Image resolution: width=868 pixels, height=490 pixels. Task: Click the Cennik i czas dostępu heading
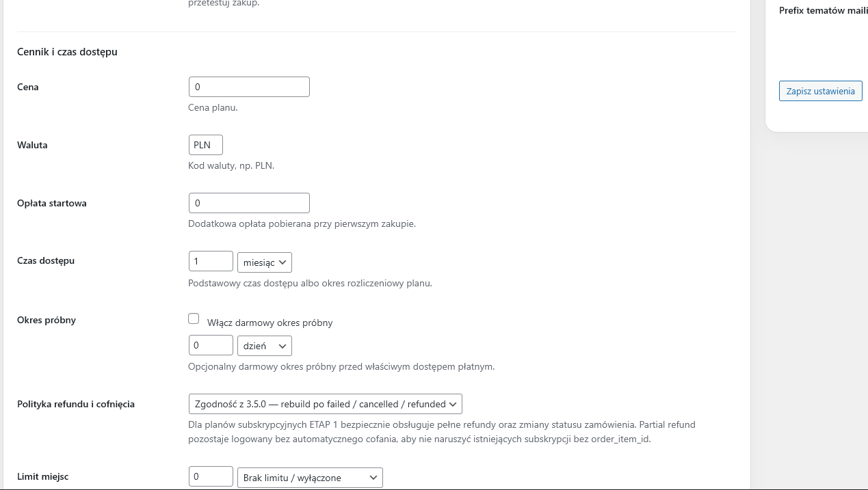pos(67,52)
